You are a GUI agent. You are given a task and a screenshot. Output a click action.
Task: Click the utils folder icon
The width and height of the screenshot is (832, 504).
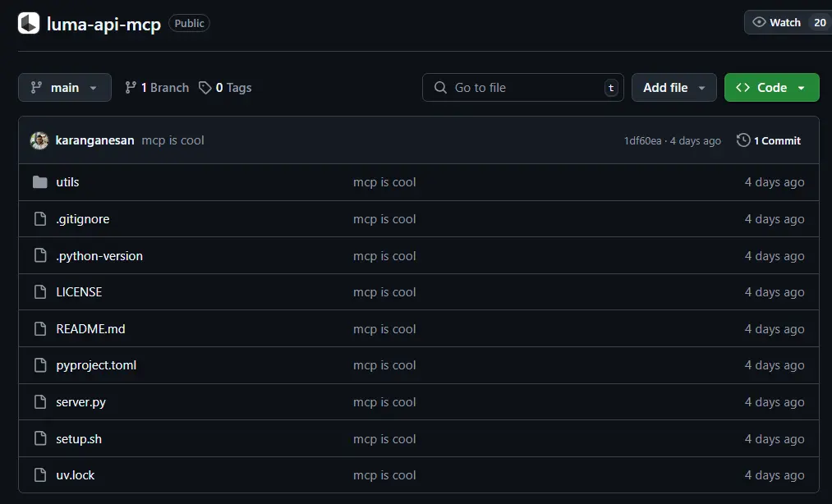click(40, 182)
